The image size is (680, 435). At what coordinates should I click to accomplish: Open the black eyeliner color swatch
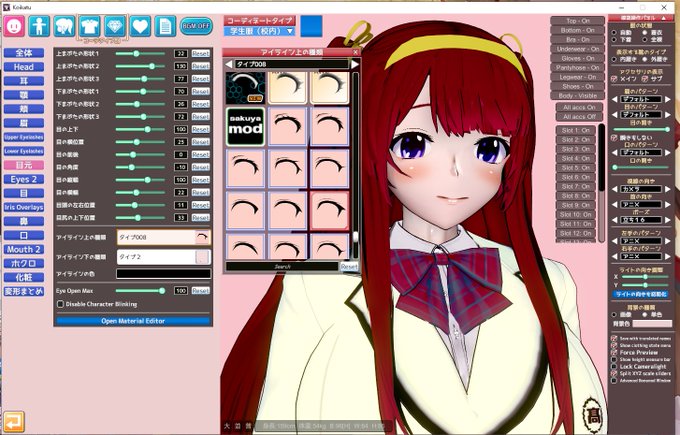coord(163,274)
